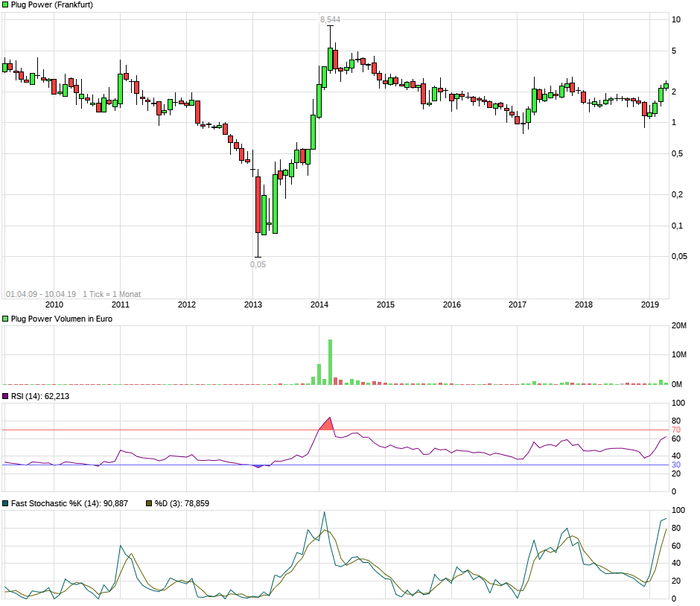Click the tall green candle at the 8,544 peak
This screenshot has width=700, height=606.
331,59
